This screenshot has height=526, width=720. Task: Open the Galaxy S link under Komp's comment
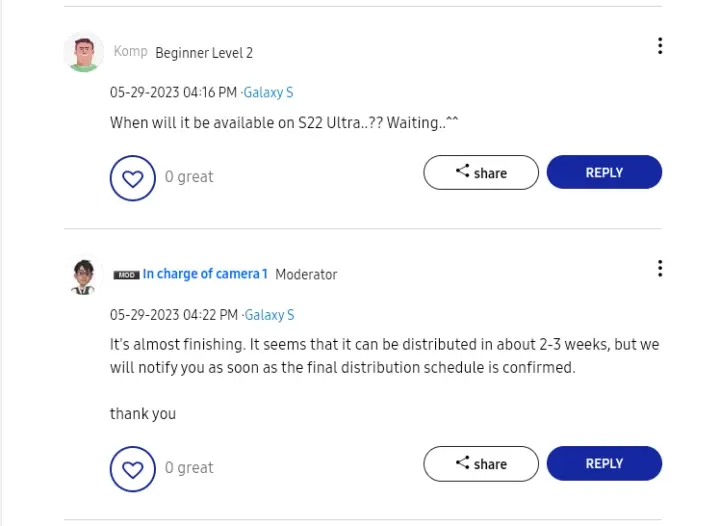pyautogui.click(x=269, y=93)
